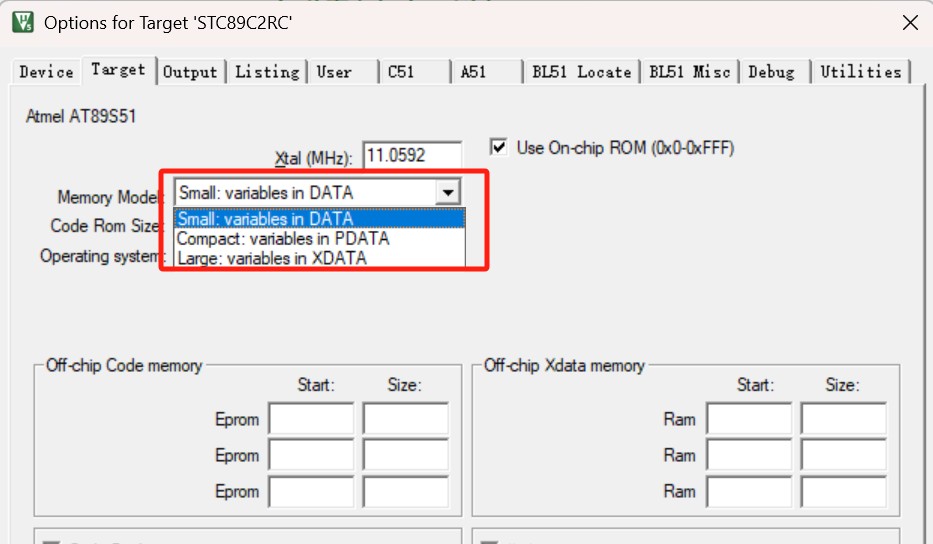Open the Utilities tab
Image resolution: width=933 pixels, height=544 pixels.
861,72
